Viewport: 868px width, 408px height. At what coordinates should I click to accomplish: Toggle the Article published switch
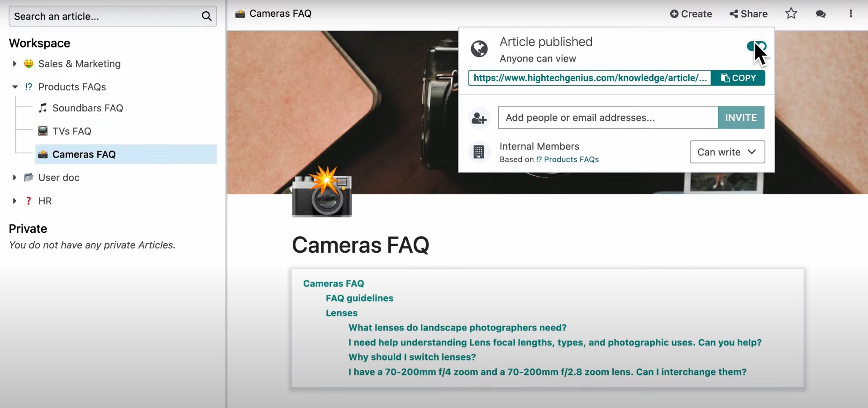coord(756,46)
